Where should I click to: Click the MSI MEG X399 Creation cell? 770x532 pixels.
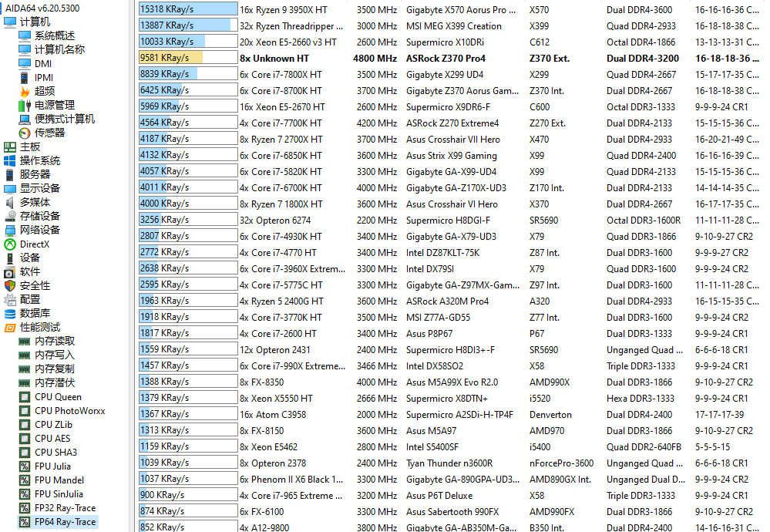[x=454, y=26]
